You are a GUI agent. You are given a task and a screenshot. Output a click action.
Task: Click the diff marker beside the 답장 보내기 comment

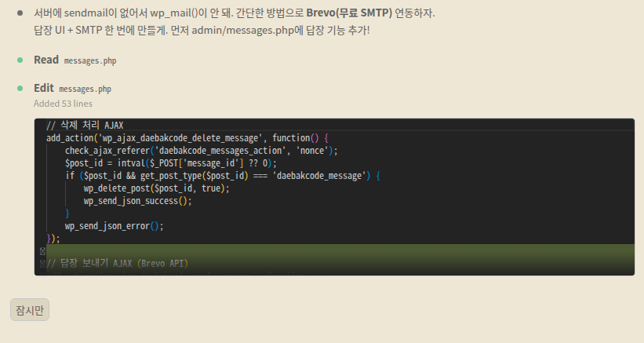[x=42, y=264]
